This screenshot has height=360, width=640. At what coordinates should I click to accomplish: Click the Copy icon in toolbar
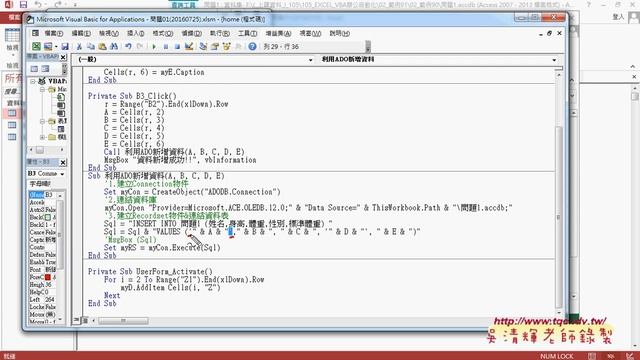click(x=91, y=47)
